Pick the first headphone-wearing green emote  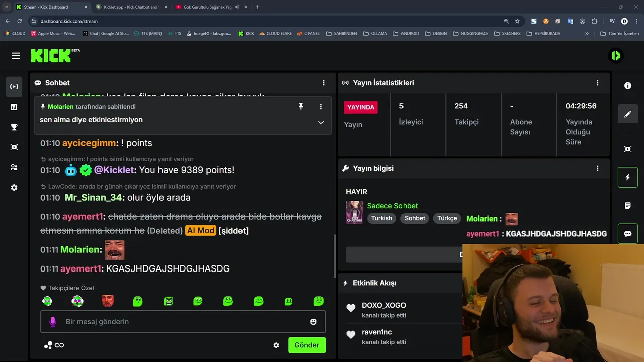[47, 301]
